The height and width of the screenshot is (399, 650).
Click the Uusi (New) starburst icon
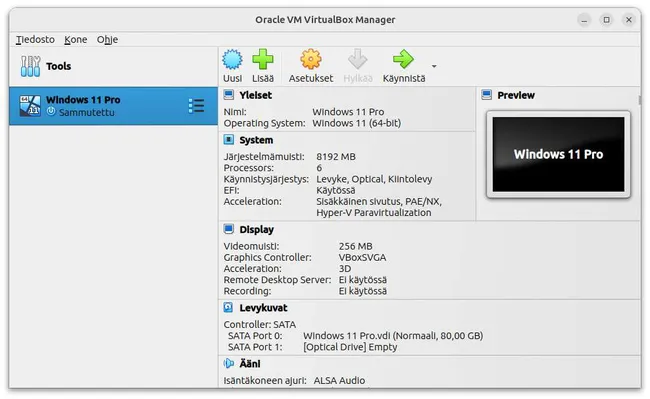[x=232, y=59]
